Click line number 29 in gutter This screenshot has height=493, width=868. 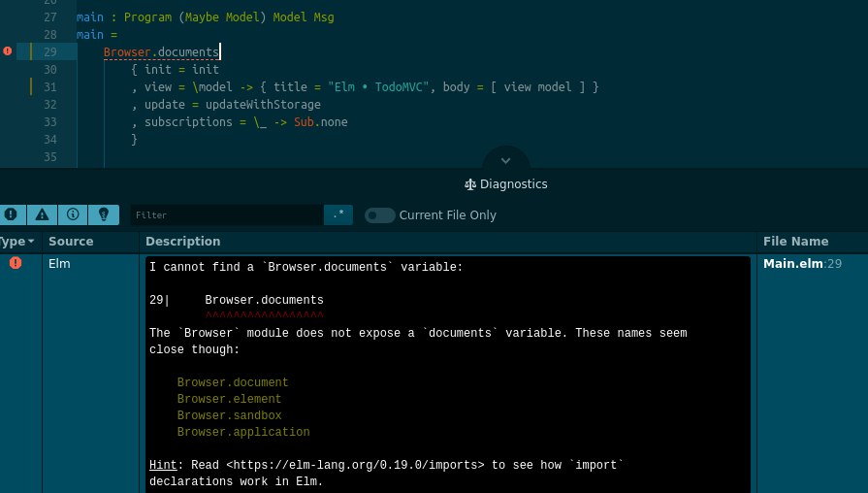click(49, 52)
